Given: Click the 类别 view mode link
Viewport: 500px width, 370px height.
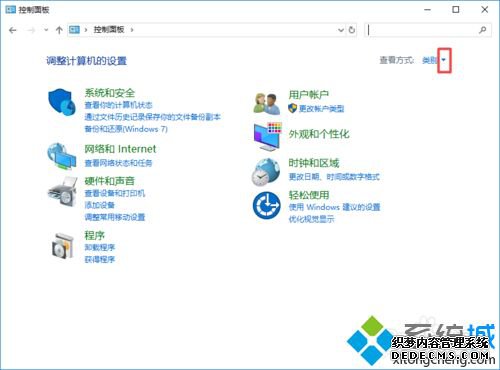Looking at the screenshot, I should point(430,60).
